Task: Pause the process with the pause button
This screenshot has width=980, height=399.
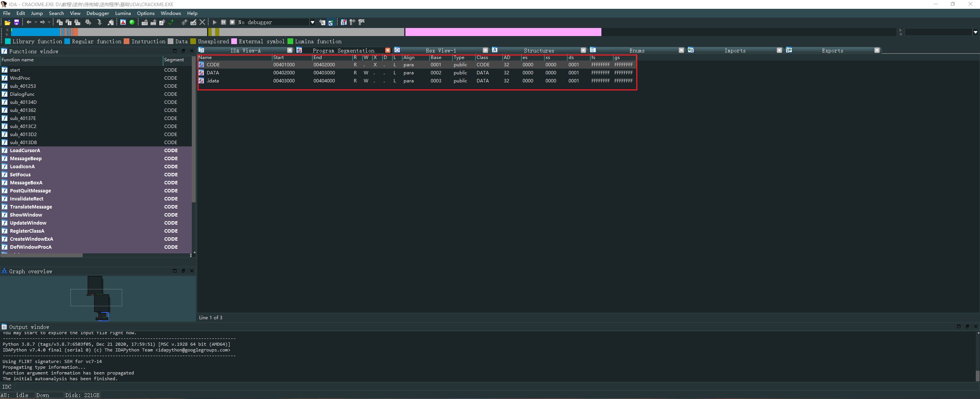Action: 224,22
